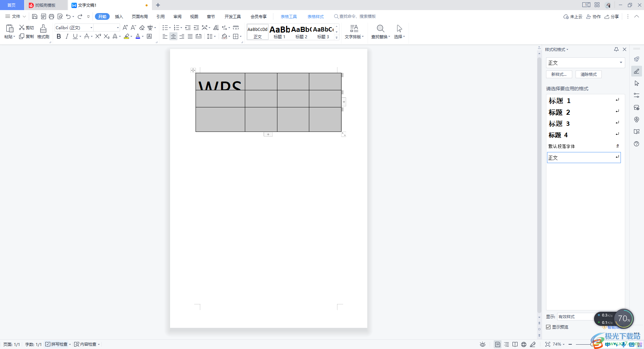Expand the line spacing dropdown

215,36
